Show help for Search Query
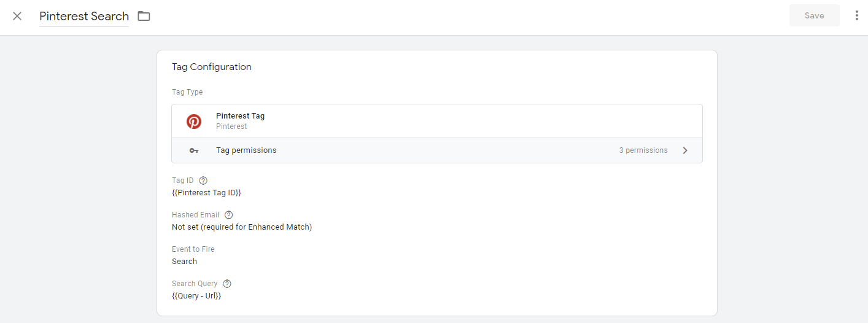 coord(227,284)
